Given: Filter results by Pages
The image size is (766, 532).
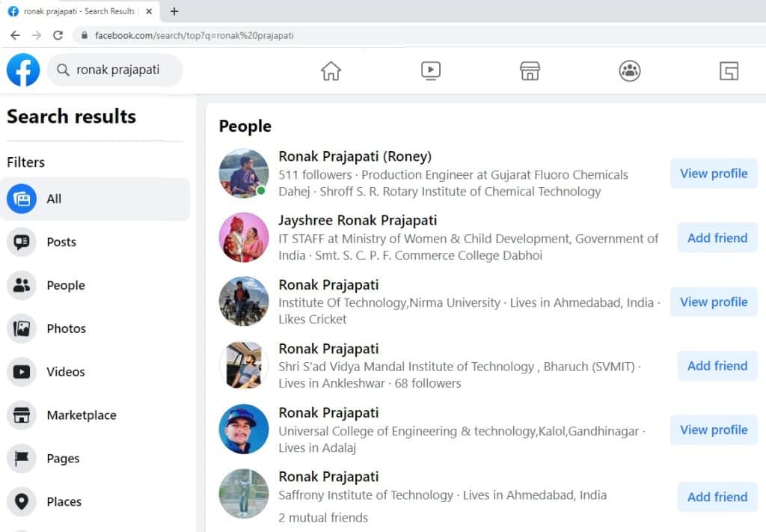Looking at the screenshot, I should pyautogui.click(x=63, y=458).
